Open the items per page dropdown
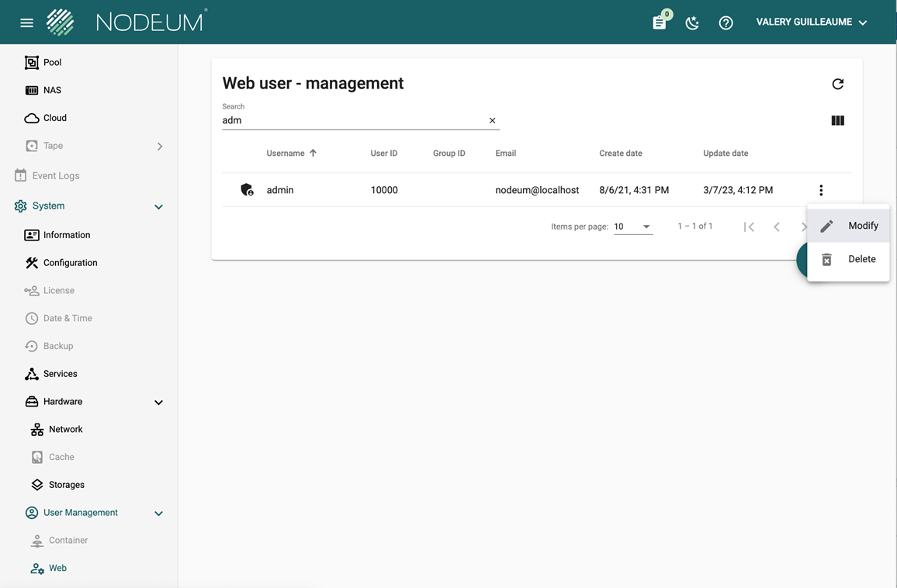 pyautogui.click(x=632, y=227)
